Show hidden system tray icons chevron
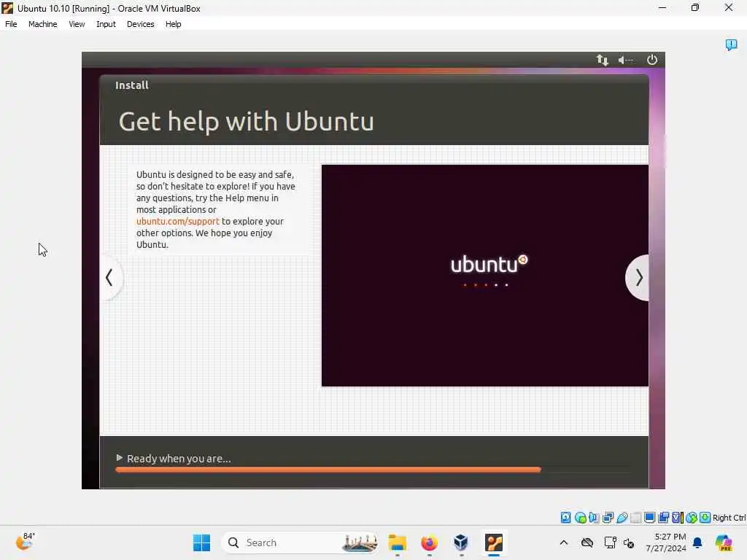Image resolution: width=747 pixels, height=560 pixels. coord(564,542)
